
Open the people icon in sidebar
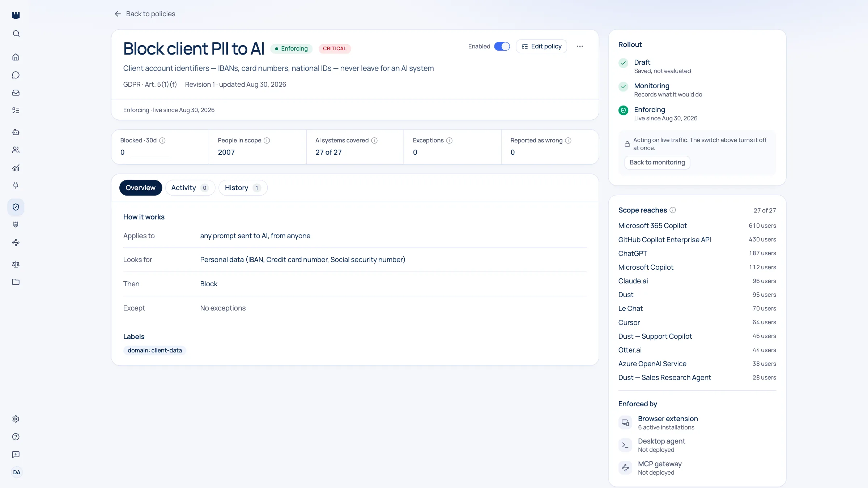[x=16, y=150]
